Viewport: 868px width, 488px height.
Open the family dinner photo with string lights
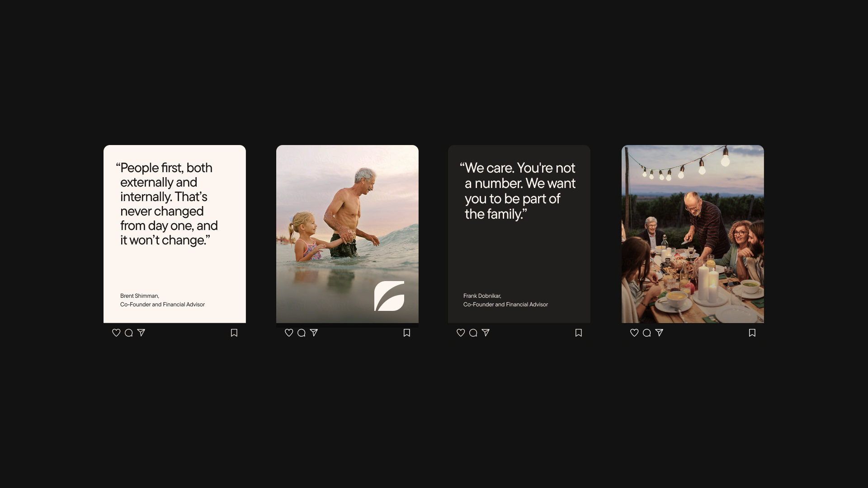pyautogui.click(x=693, y=234)
